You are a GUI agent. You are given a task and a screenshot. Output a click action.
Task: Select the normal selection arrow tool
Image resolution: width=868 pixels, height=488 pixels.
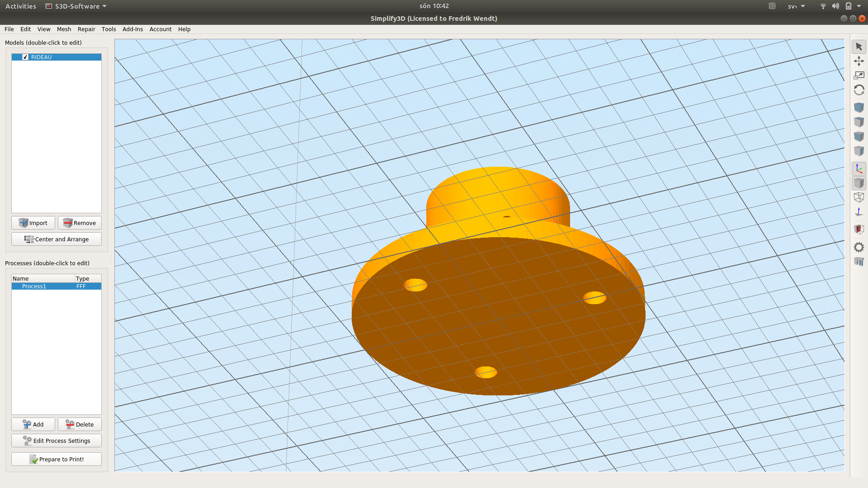859,47
